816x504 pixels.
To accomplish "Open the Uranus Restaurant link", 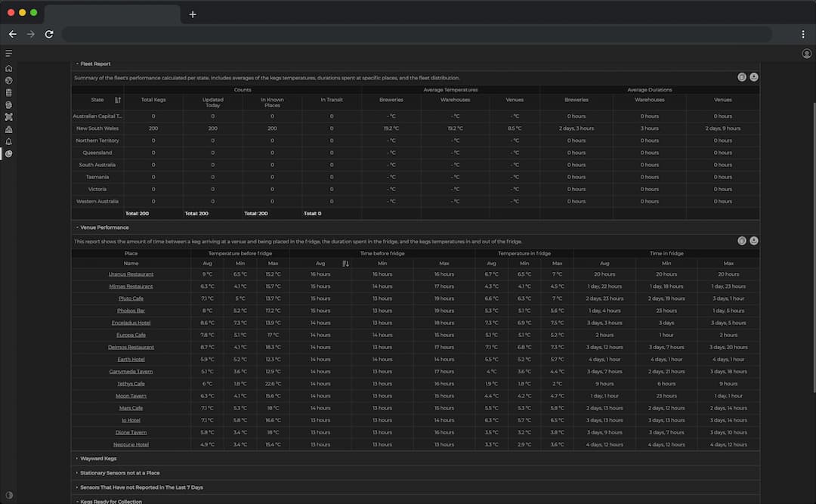I will point(131,274).
